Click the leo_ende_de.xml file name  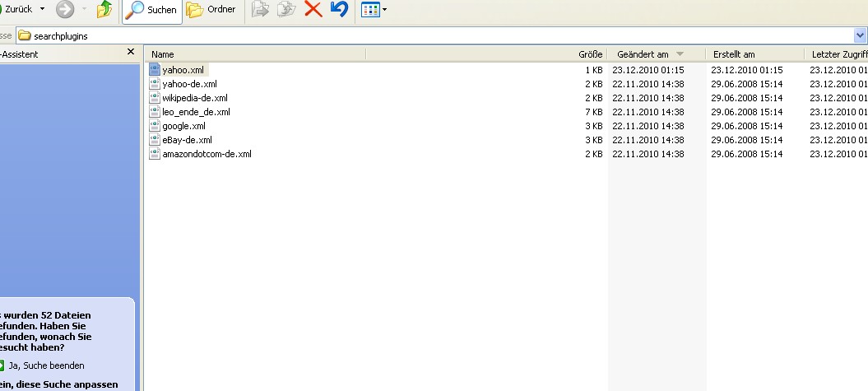tap(196, 112)
